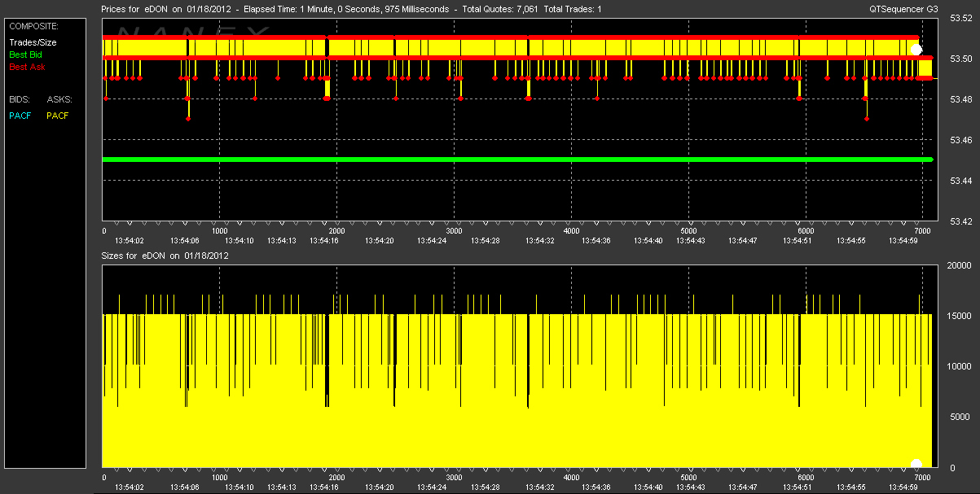
Task: Click the white trade marker on price chart
Action: [916, 49]
